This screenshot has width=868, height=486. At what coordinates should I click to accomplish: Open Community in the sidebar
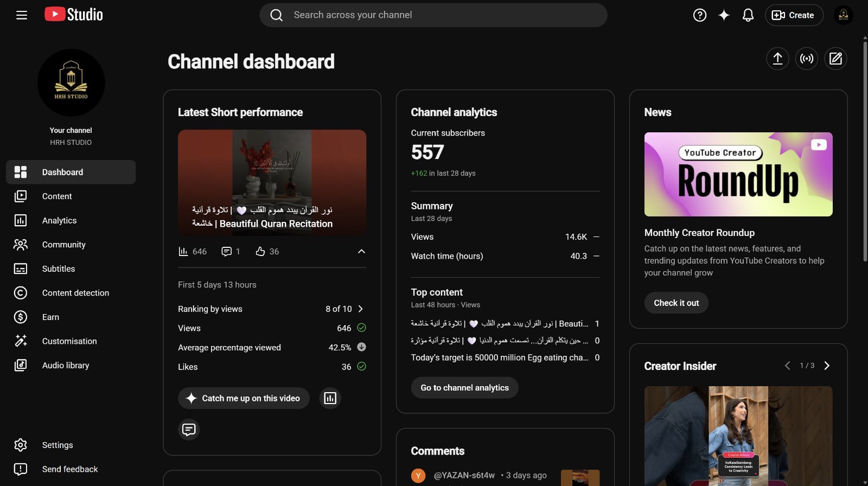(71, 245)
